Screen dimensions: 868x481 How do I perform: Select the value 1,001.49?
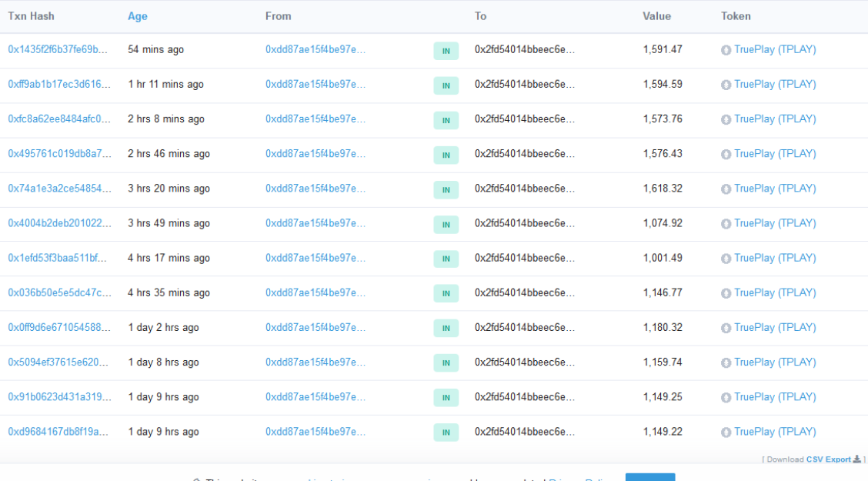click(x=663, y=258)
